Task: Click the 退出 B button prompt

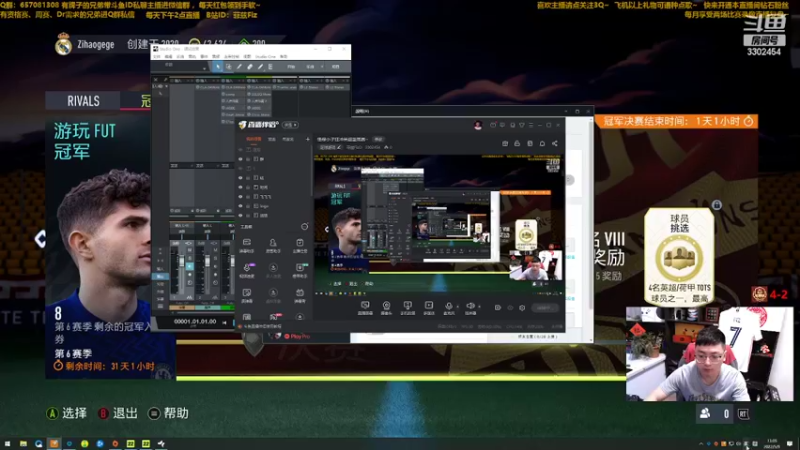Action: point(118,413)
